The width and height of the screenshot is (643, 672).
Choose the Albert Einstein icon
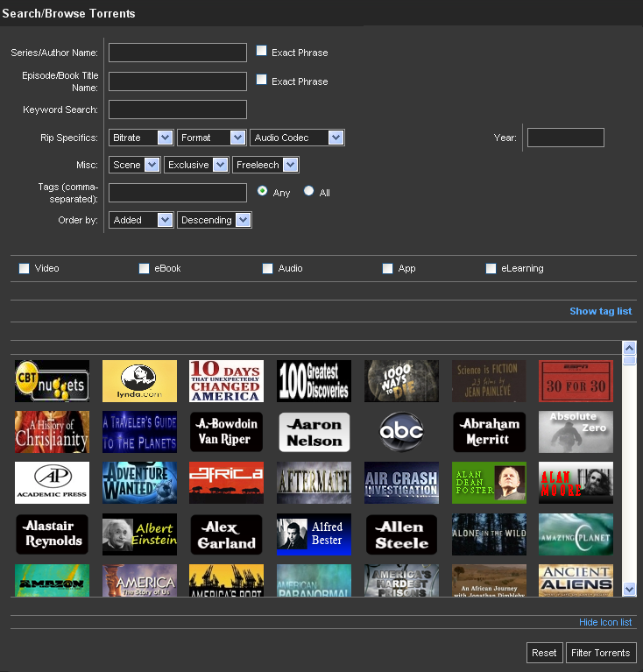pyautogui.click(x=139, y=534)
